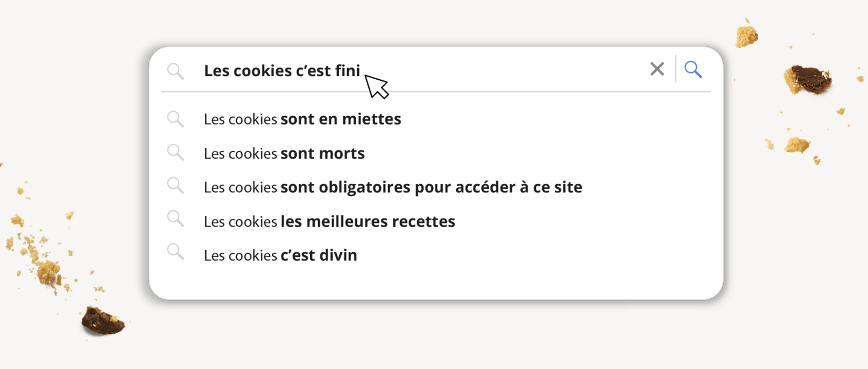Click the dark chocolate chunk at bottom left
The height and width of the screenshot is (369, 868).
[103, 321]
